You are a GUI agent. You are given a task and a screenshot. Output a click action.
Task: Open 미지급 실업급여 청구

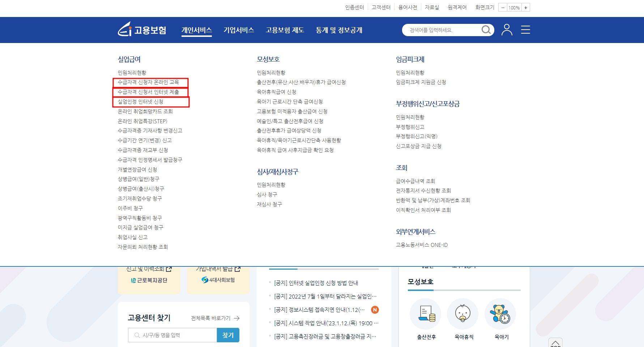pyautogui.click(x=140, y=227)
